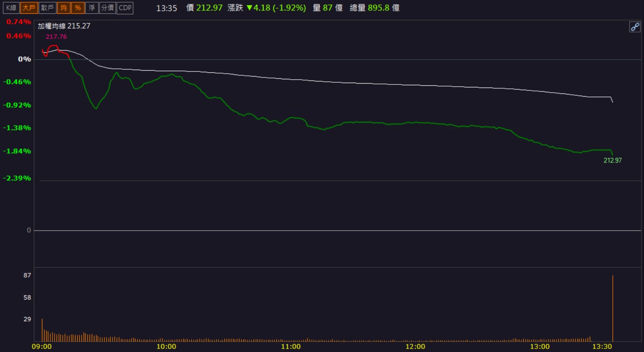Open the 分價 price distribution view

coord(107,8)
